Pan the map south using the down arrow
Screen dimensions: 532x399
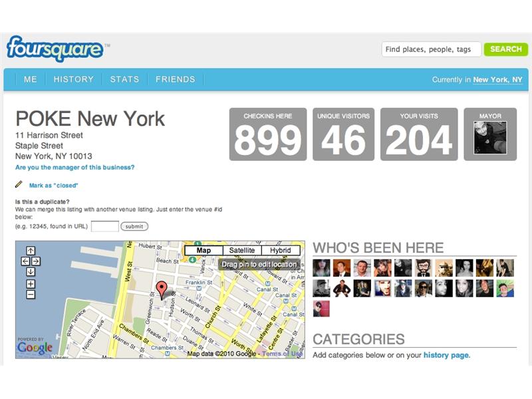(31, 271)
